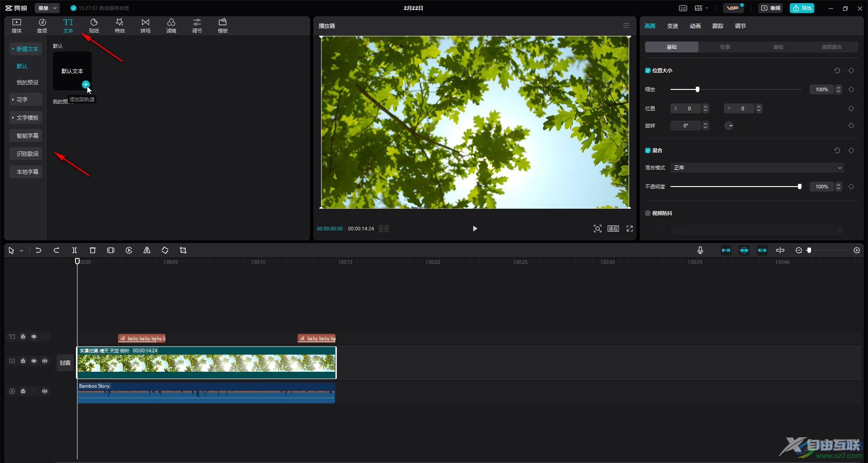Switch to the 动画 tab

[695, 26]
